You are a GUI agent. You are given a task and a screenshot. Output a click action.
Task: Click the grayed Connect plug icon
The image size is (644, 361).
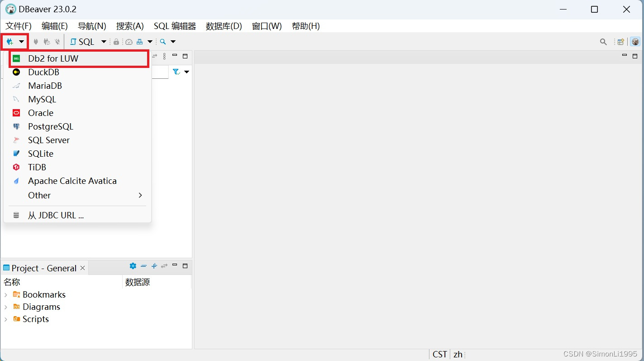[x=36, y=42]
